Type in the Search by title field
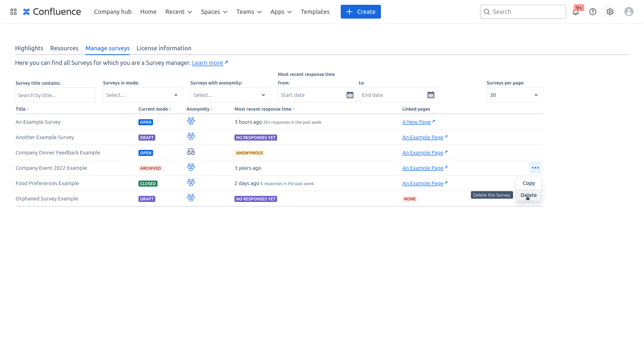Screen dimensions: 644x340 [55, 95]
